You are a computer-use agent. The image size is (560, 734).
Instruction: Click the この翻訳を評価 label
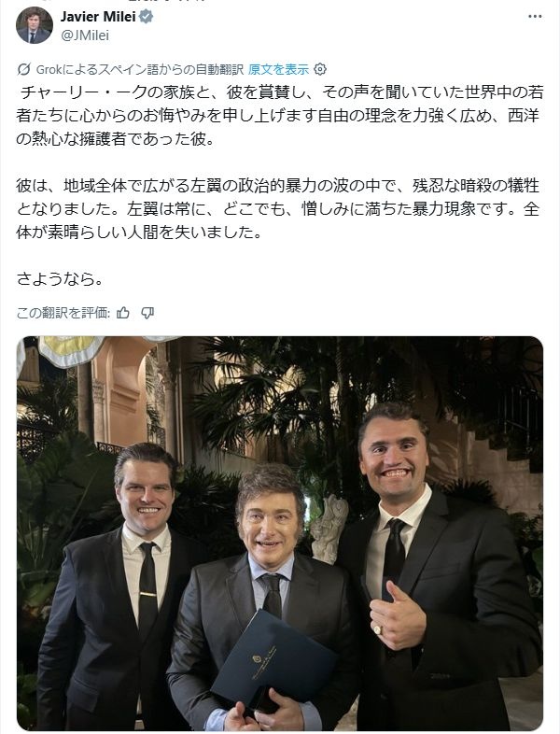pyautogui.click(x=63, y=313)
